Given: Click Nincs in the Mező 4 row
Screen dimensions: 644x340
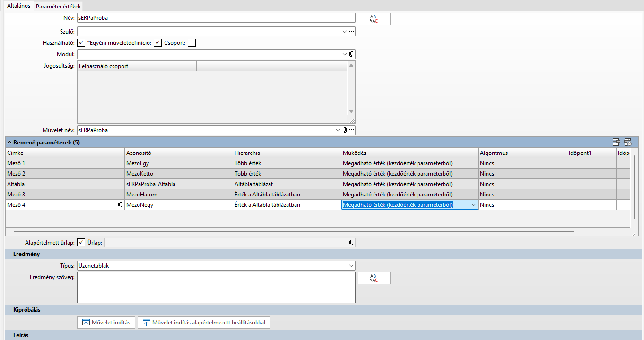Looking at the screenshot, I should (522, 205).
